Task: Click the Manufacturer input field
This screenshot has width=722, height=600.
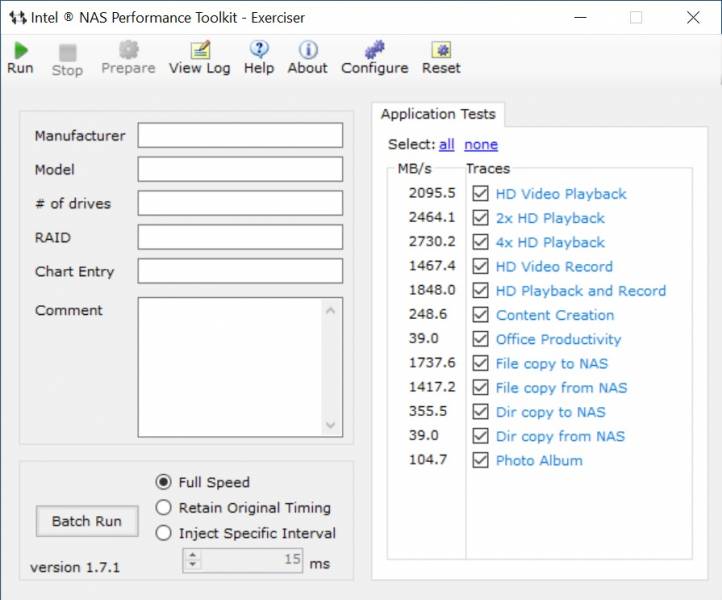Action: point(240,135)
